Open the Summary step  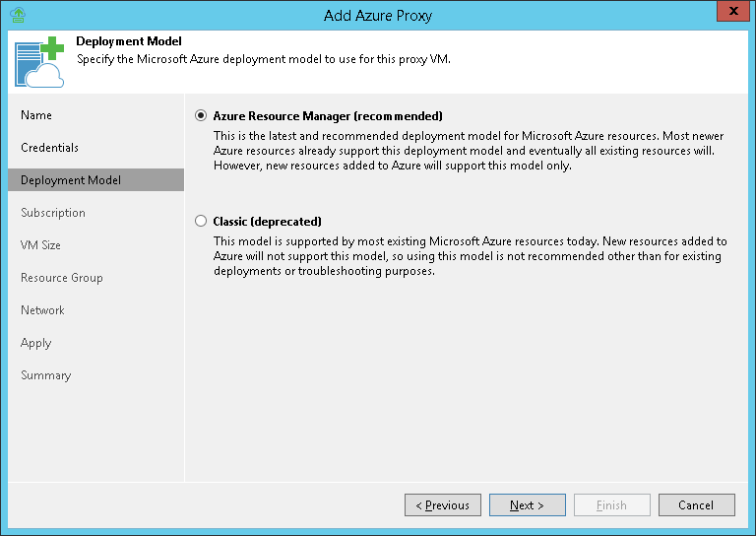click(46, 375)
